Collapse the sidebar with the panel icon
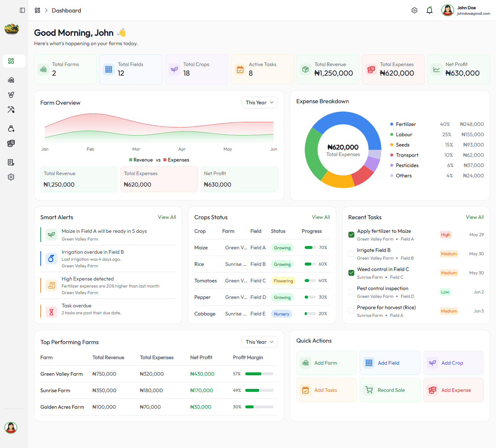Viewport: 496px width, 448px height. click(22, 10)
